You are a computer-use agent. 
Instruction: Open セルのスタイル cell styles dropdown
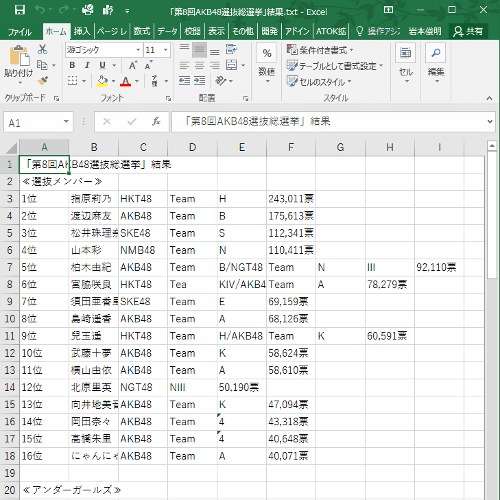[319, 81]
